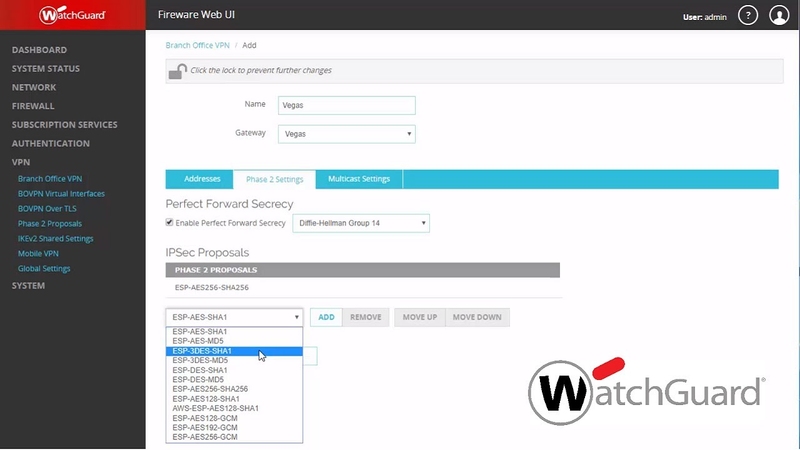
Task: Click the User: admin label
Action: point(705,17)
